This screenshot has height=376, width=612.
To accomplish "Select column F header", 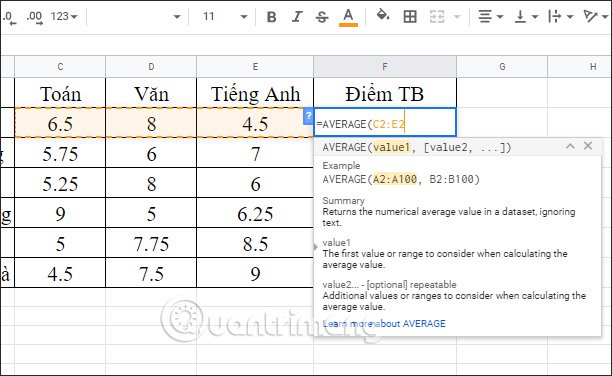I will 385,67.
